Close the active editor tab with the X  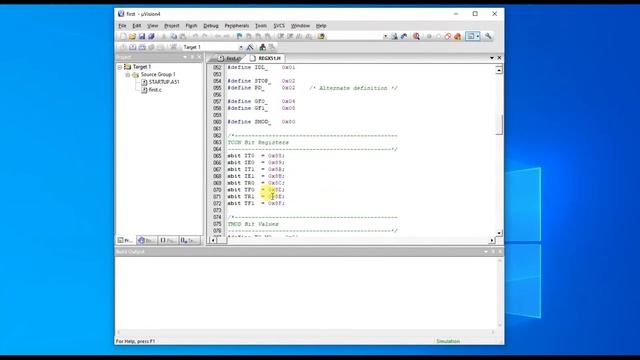(x=499, y=58)
